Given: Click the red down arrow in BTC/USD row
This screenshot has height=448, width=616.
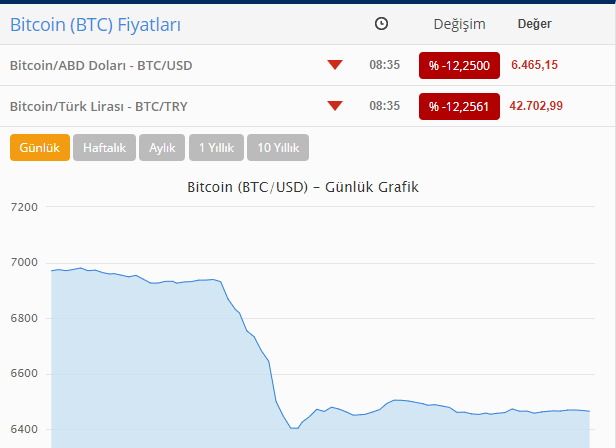Looking at the screenshot, I should coord(335,65).
